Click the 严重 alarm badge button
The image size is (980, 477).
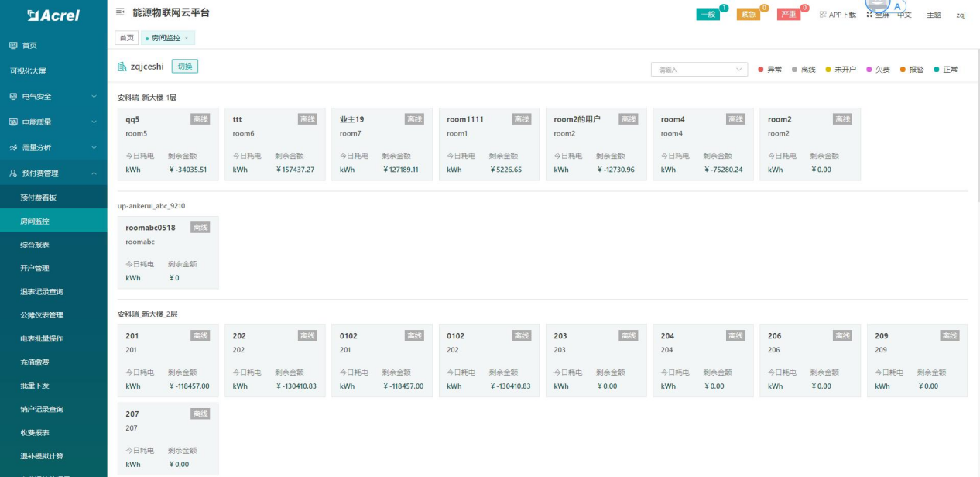[x=789, y=15]
